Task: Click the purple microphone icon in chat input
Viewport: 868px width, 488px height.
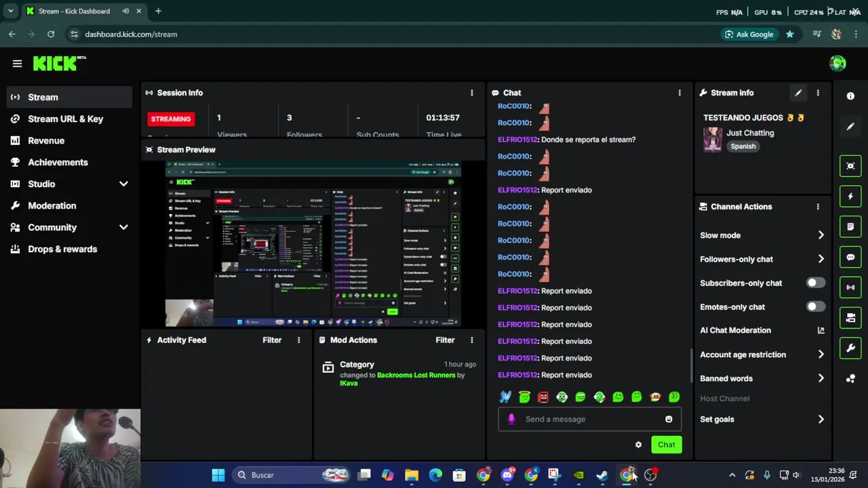Action: pyautogui.click(x=511, y=419)
